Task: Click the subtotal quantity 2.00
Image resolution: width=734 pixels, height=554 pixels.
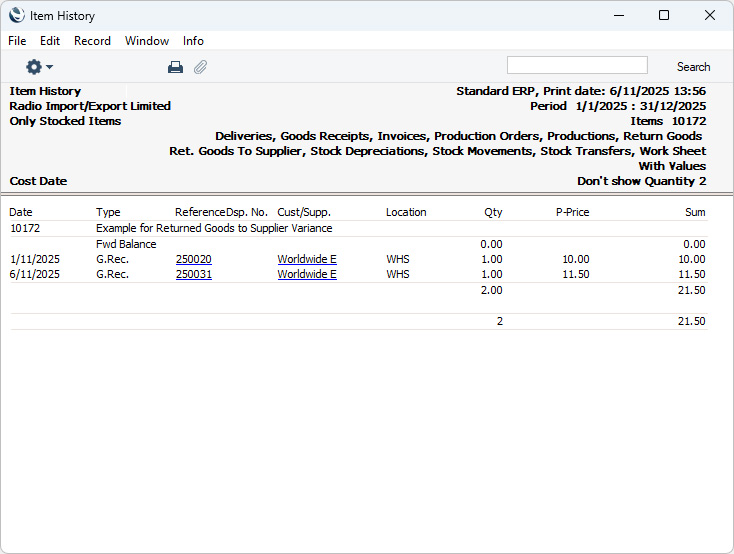Action: (x=492, y=290)
